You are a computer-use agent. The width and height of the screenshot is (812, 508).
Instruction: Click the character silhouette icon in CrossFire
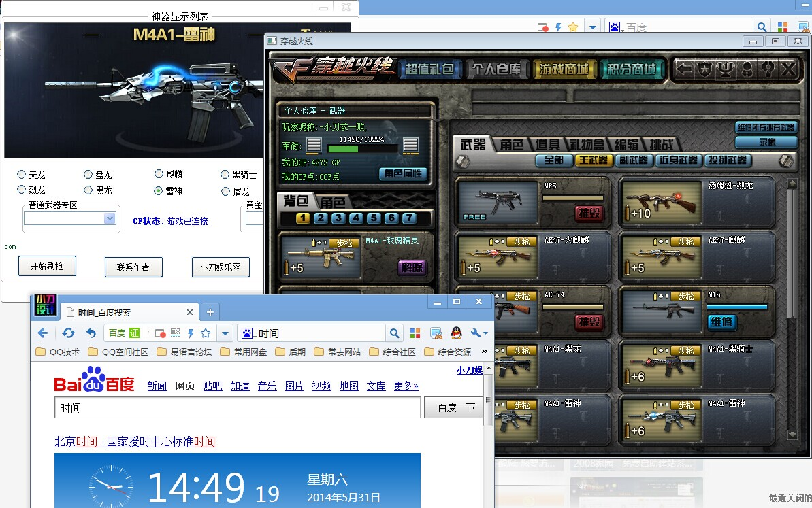pyautogui.click(x=747, y=69)
